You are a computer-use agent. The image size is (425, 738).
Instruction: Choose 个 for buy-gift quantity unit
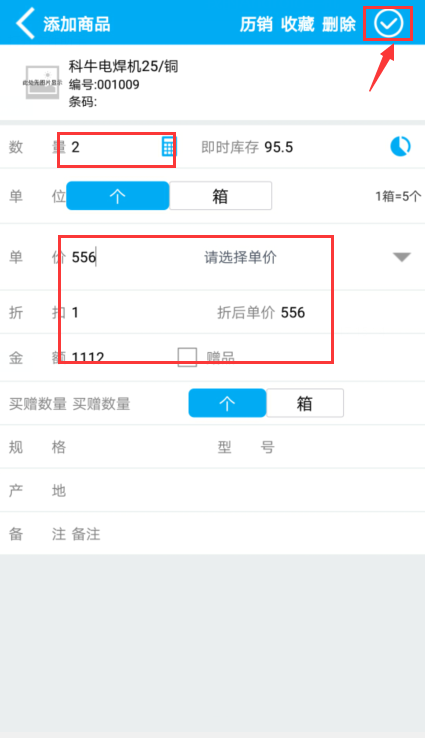click(227, 403)
